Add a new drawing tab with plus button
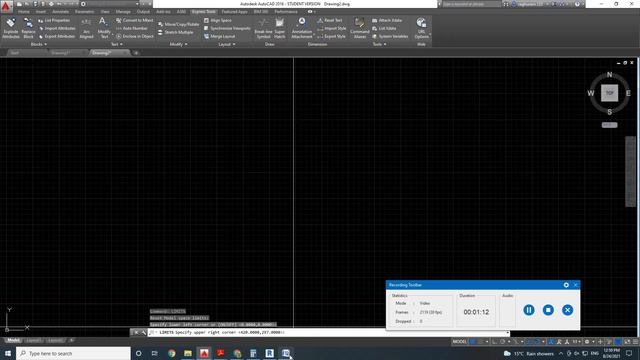 pos(136,53)
